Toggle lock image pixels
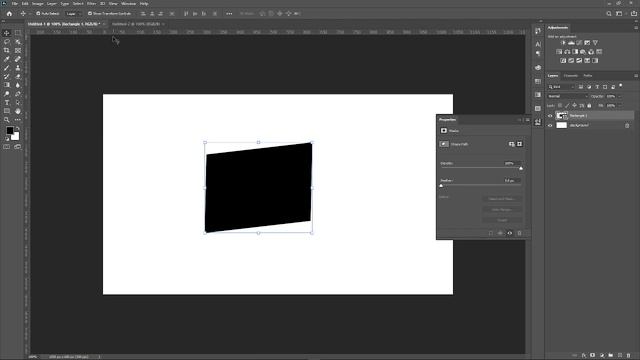The height and width of the screenshot is (360, 640). tap(567, 106)
